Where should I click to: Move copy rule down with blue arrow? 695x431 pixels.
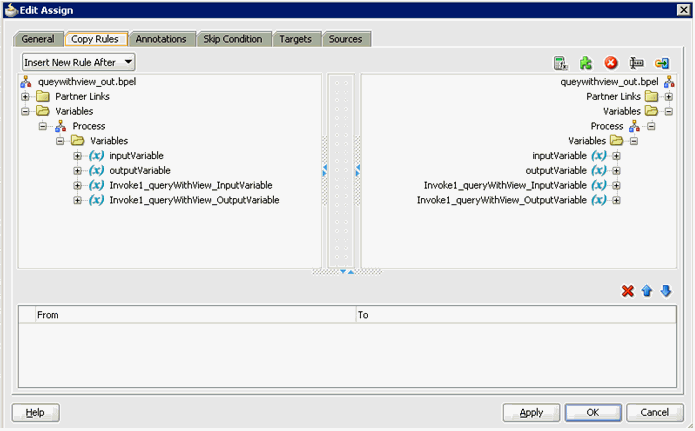pyautogui.click(x=666, y=291)
